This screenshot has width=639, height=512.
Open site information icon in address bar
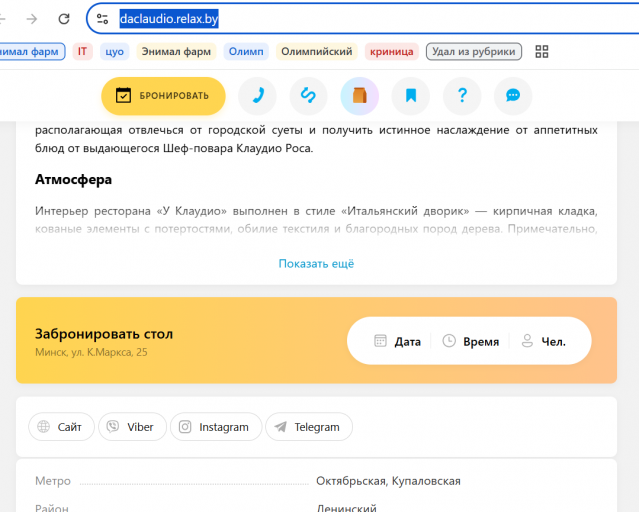pos(102,19)
